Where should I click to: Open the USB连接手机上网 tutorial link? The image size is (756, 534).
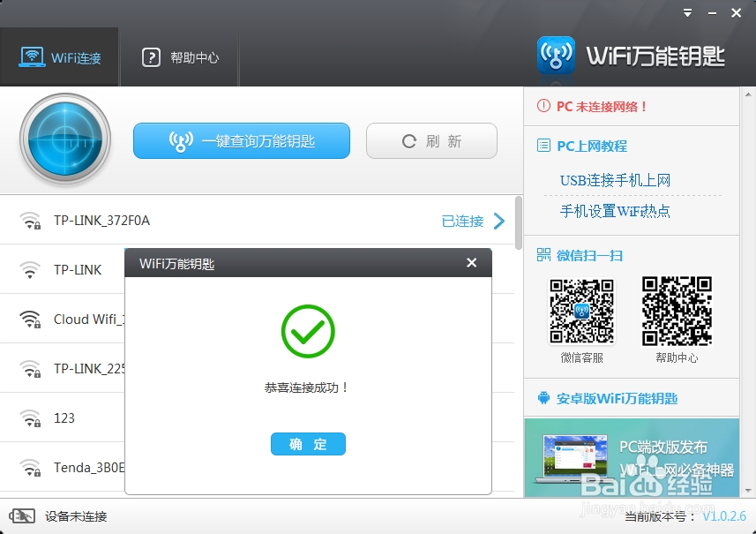(x=615, y=180)
